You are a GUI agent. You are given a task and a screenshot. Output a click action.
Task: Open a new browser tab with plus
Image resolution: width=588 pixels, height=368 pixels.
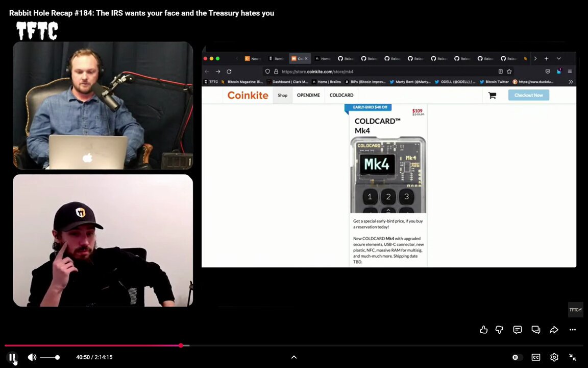(x=546, y=59)
